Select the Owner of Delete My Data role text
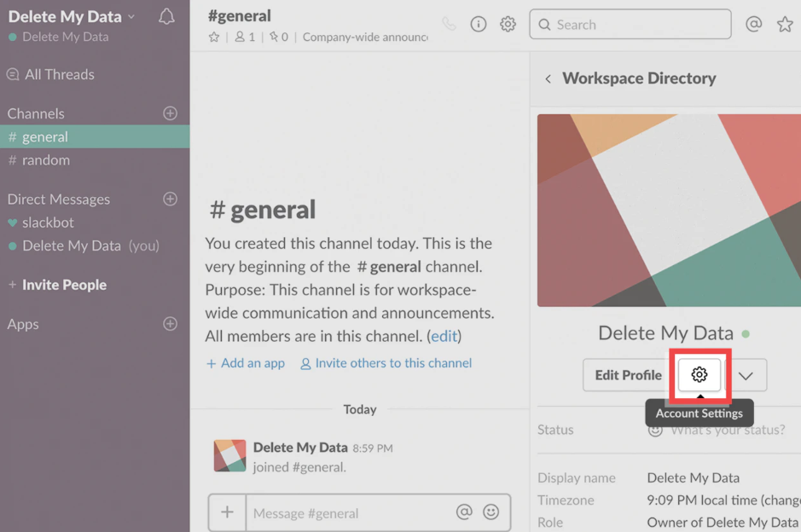This screenshot has width=801, height=532. pos(723,523)
